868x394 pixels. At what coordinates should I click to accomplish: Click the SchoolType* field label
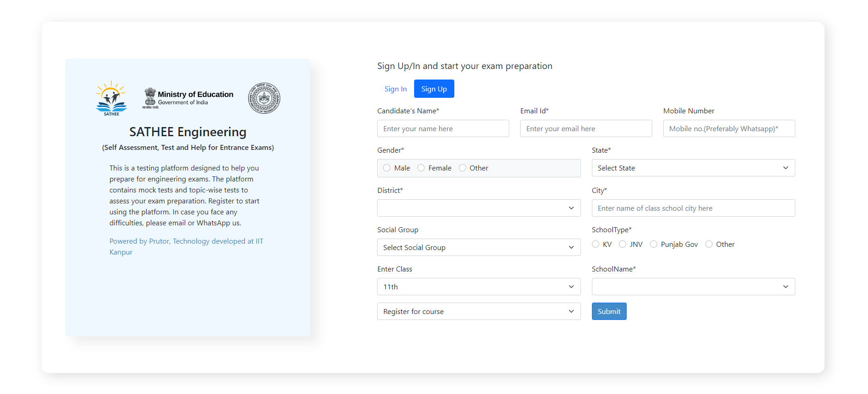(612, 229)
